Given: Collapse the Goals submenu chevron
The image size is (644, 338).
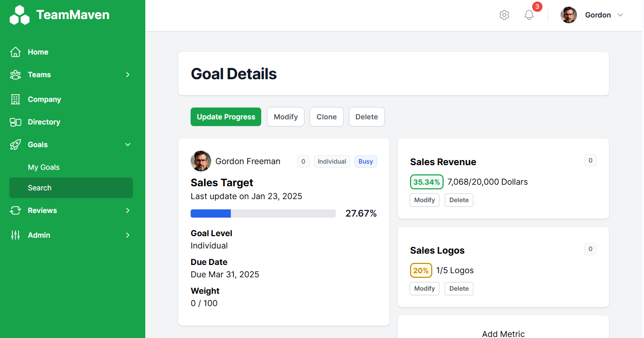Looking at the screenshot, I should [128, 145].
